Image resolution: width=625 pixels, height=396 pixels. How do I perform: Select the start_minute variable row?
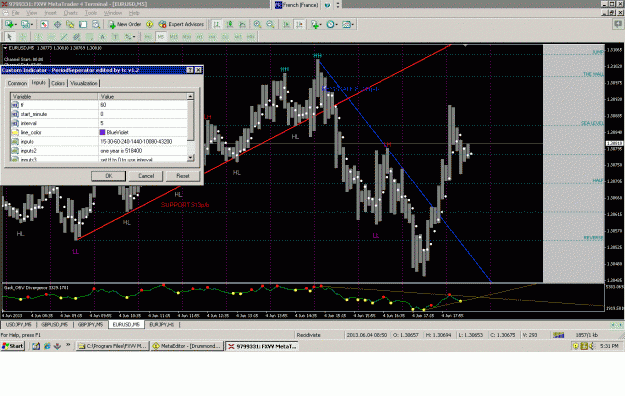98,114
